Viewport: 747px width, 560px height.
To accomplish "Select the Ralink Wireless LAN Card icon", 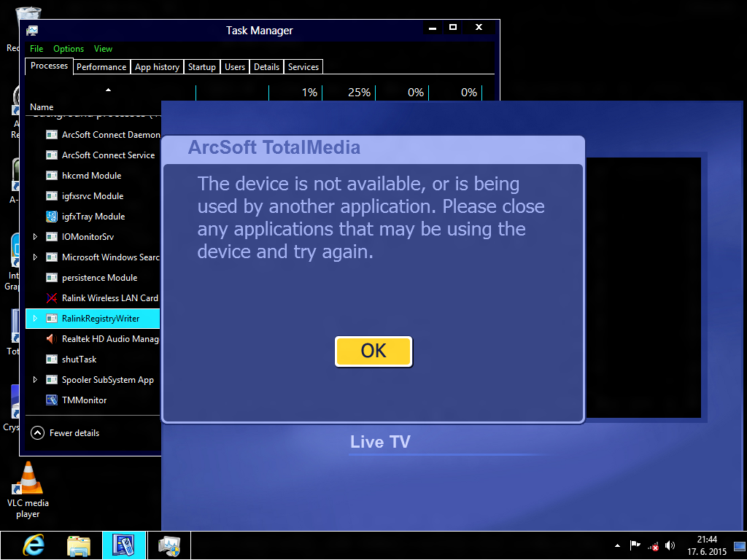I will [52, 298].
